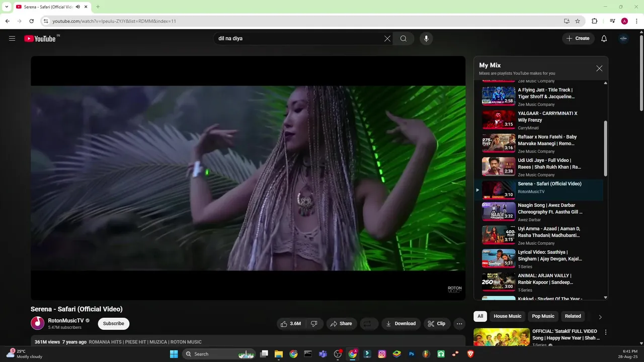Open install/cast icon in address bar
This screenshot has width=644, height=362.
point(567,21)
